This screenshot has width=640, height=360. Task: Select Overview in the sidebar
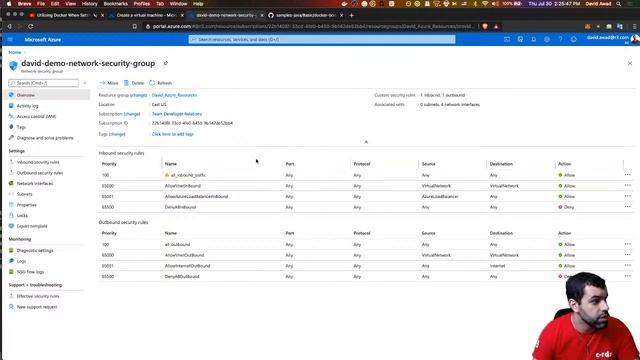click(48, 95)
